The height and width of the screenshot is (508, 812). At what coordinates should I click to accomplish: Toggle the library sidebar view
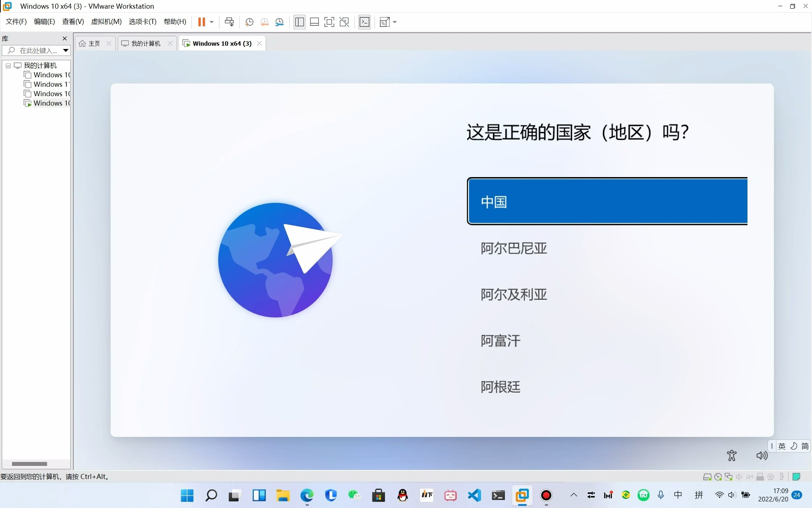coord(299,22)
